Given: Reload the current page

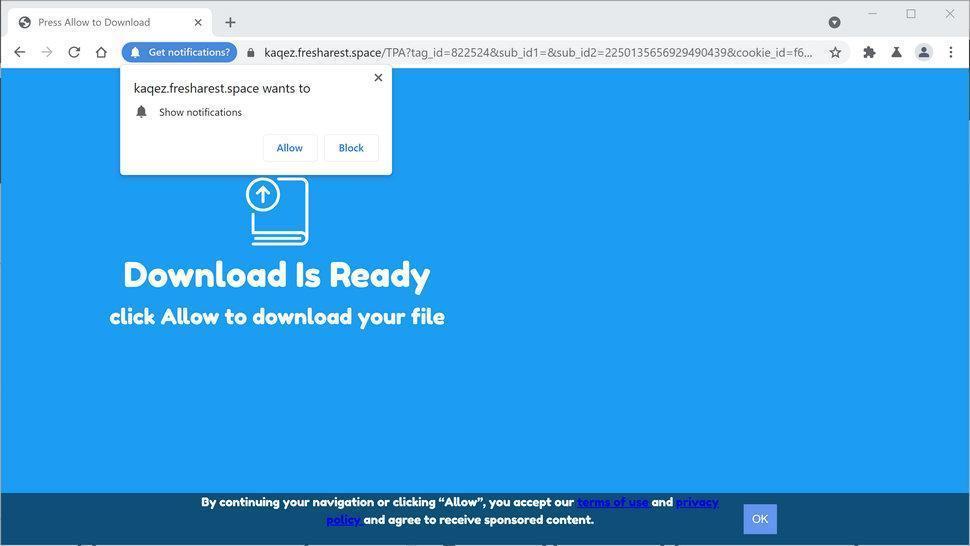Looking at the screenshot, I should coord(74,53).
